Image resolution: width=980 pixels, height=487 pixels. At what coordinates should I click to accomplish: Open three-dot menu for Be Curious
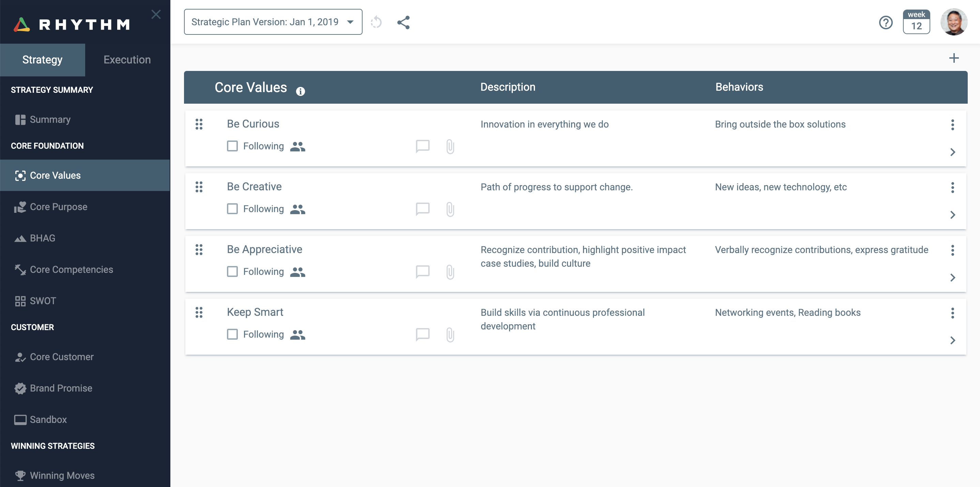coord(952,124)
